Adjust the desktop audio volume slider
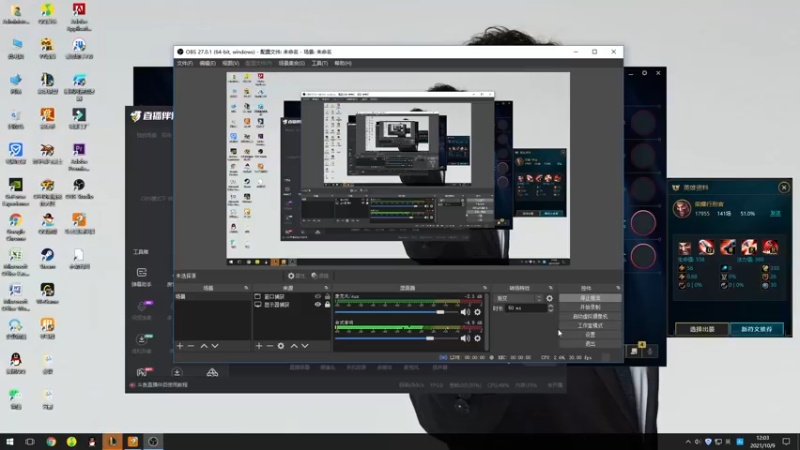The height and width of the screenshot is (450, 800). click(x=430, y=338)
